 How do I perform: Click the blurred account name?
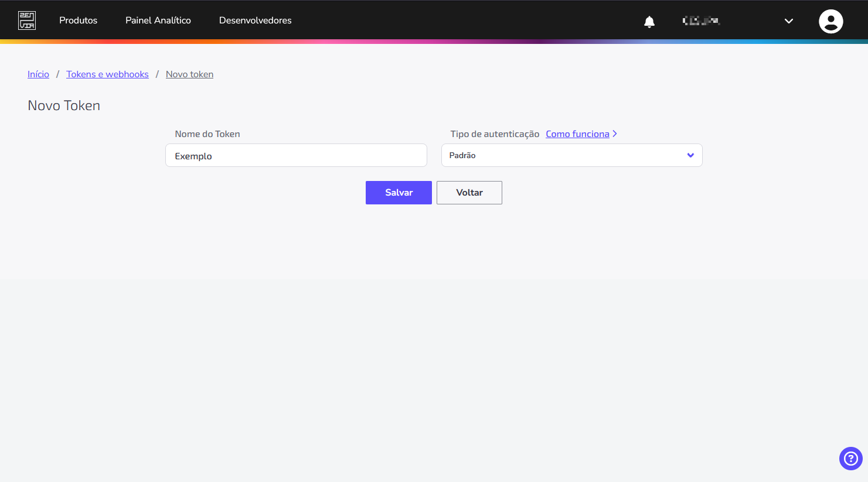tap(701, 21)
